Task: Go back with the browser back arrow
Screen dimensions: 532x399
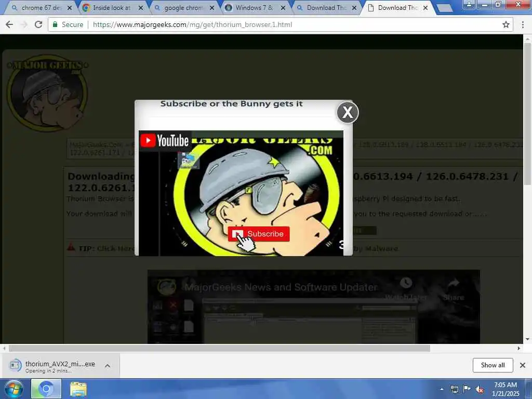Action: 9,24
